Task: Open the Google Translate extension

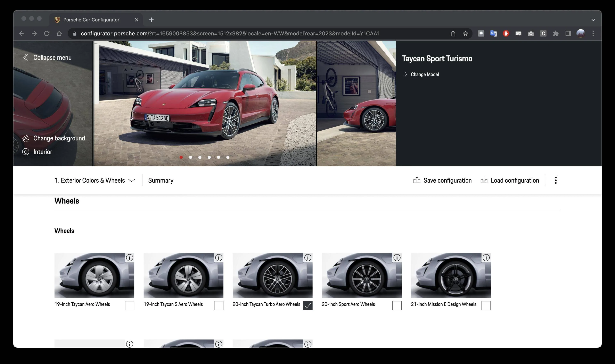Action: click(493, 33)
